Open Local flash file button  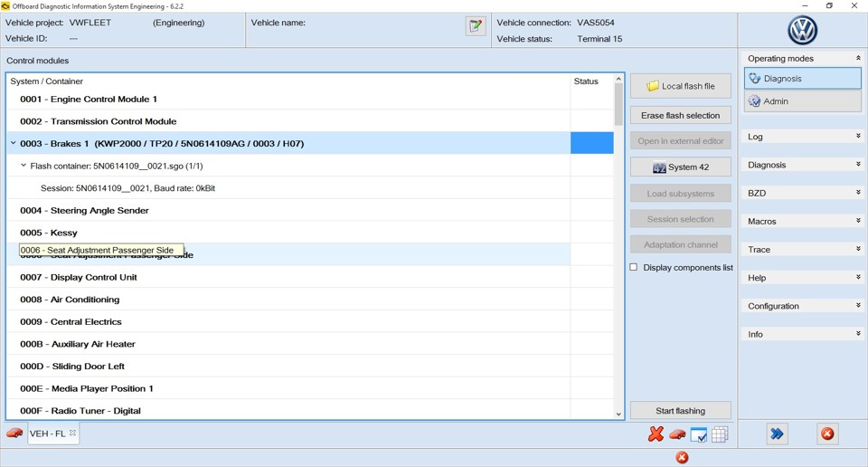(680, 86)
